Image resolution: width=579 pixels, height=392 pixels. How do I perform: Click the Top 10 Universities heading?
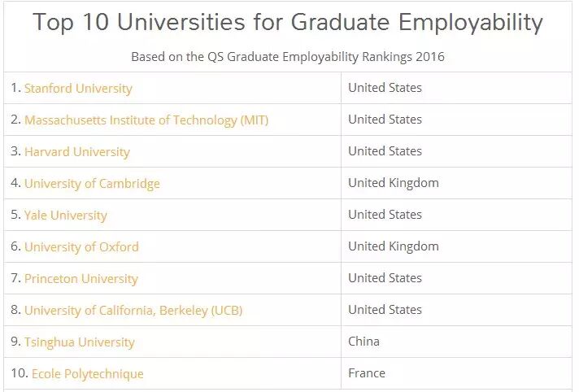pyautogui.click(x=288, y=23)
